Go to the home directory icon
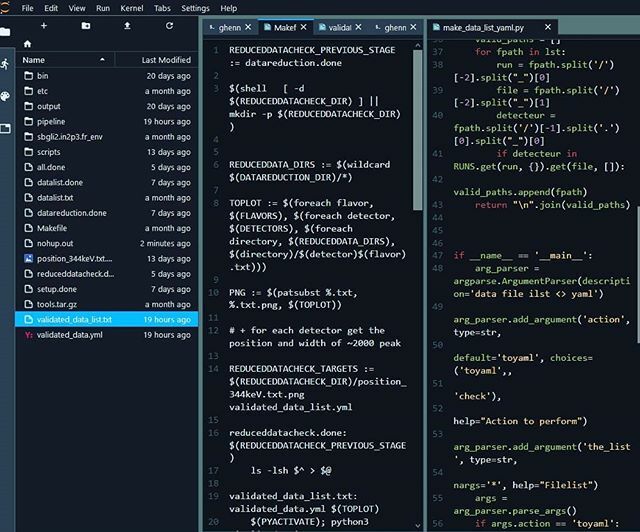The height and width of the screenshot is (532, 640). point(27,44)
